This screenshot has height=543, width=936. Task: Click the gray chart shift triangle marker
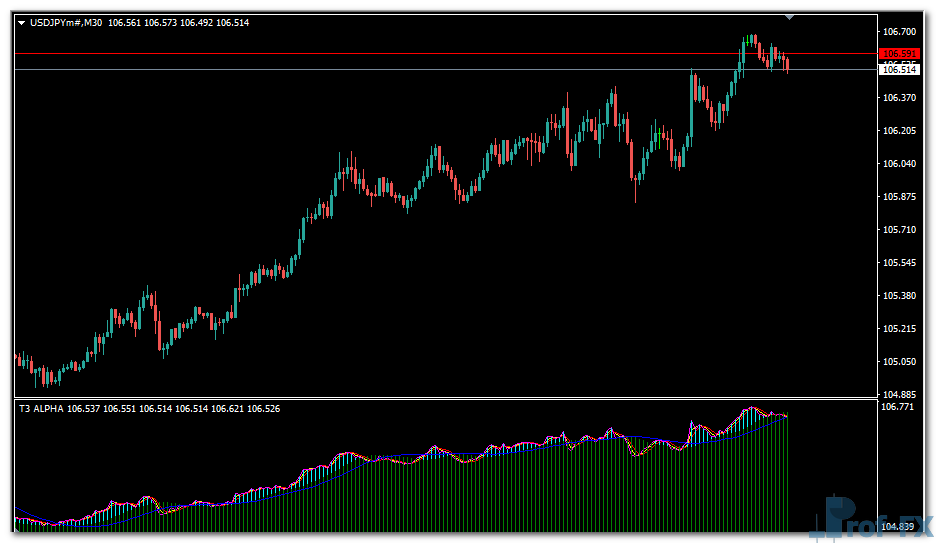(x=790, y=17)
